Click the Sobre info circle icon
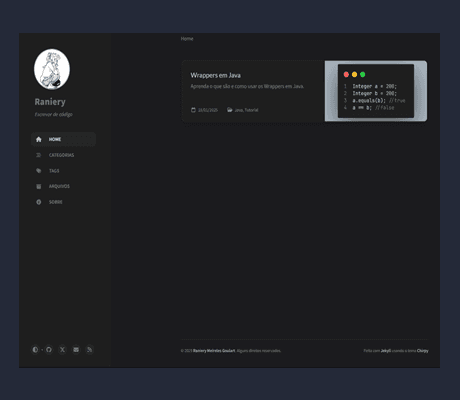 pos(39,202)
